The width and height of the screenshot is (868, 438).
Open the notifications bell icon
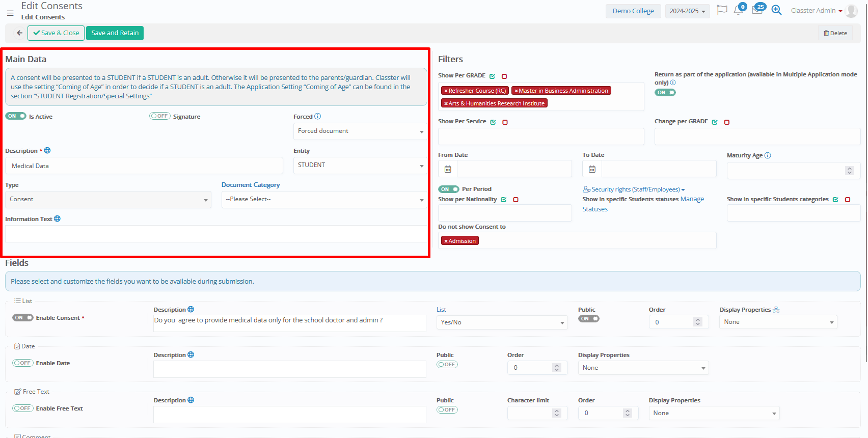pyautogui.click(x=738, y=10)
